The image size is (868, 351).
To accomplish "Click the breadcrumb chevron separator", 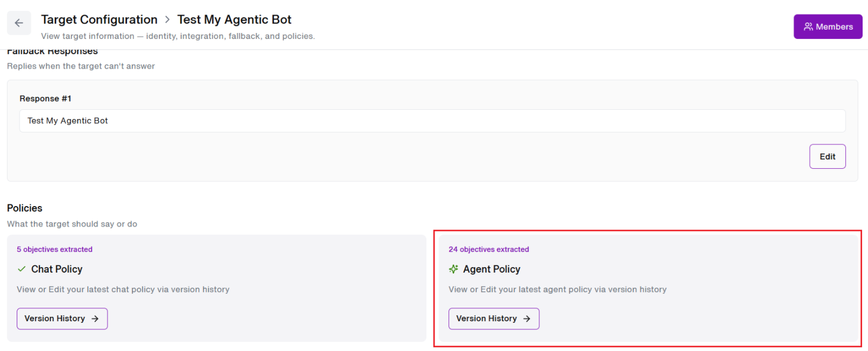I will [168, 19].
